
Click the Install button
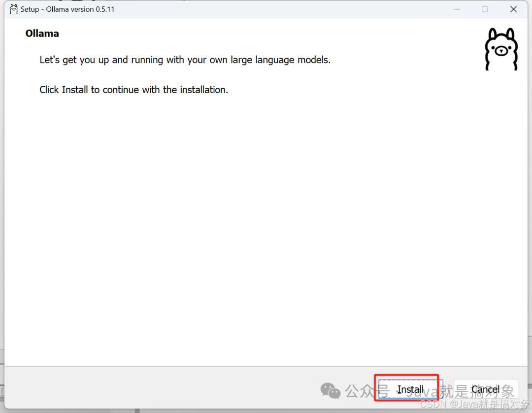pyautogui.click(x=410, y=389)
